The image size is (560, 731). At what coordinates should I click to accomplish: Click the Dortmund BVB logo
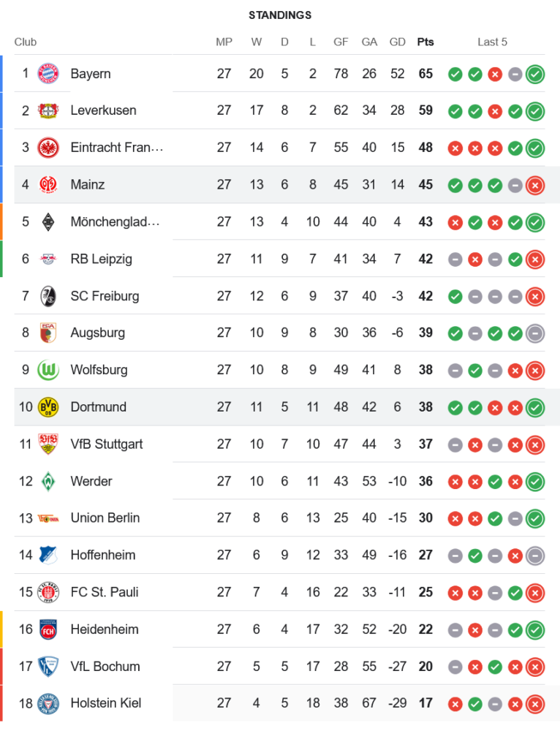tap(48, 407)
